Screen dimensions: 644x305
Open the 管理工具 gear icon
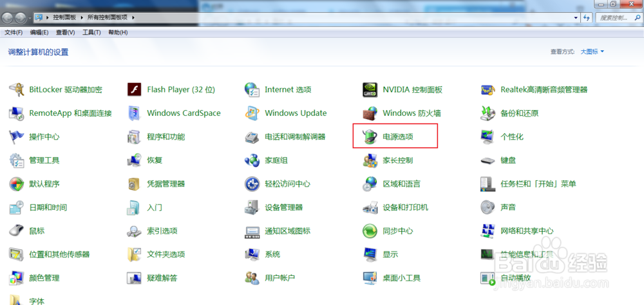coord(17,160)
